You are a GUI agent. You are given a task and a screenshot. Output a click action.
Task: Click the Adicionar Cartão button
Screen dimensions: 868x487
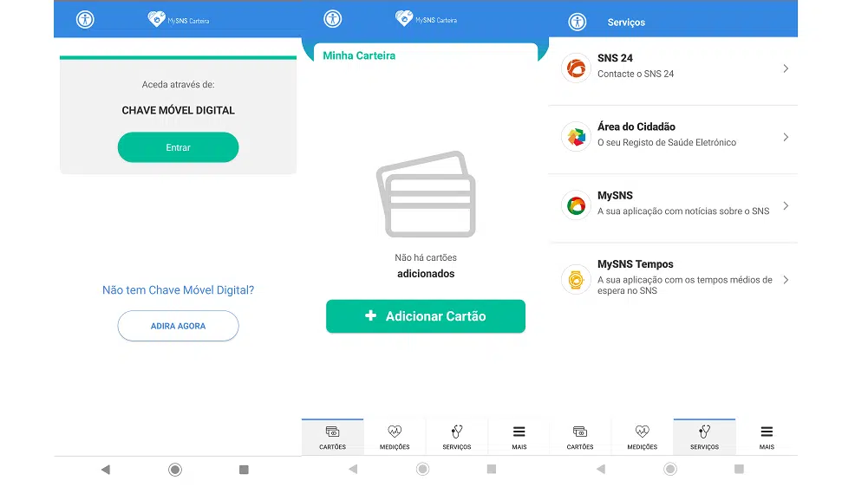[426, 316]
